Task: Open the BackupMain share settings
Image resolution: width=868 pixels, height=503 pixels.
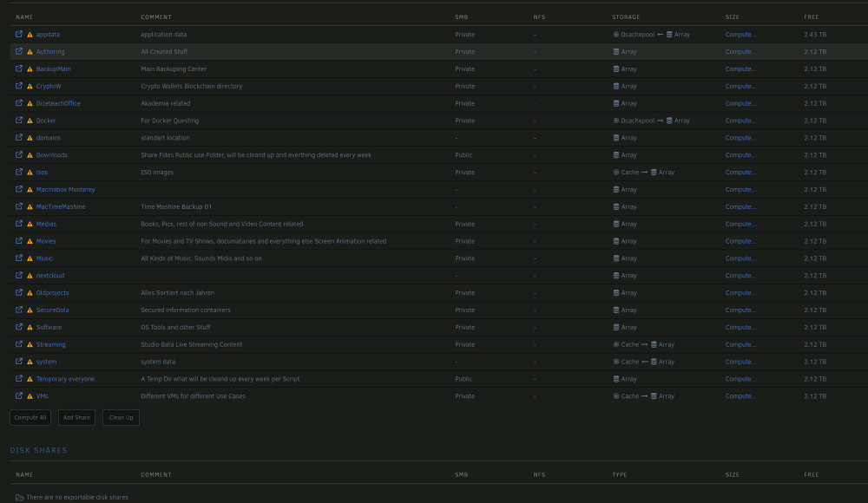Action: 53,69
